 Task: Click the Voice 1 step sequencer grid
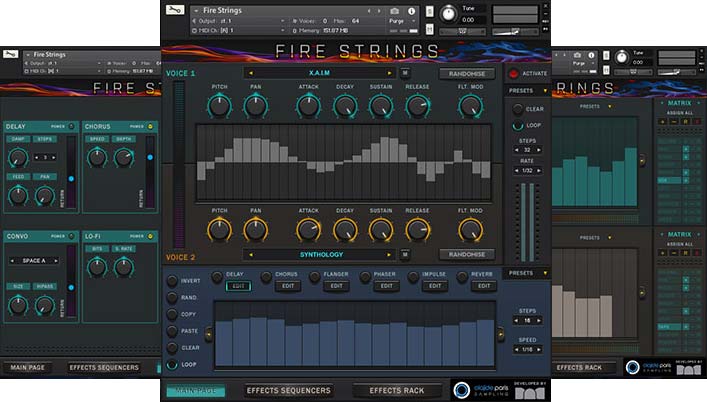click(344, 162)
